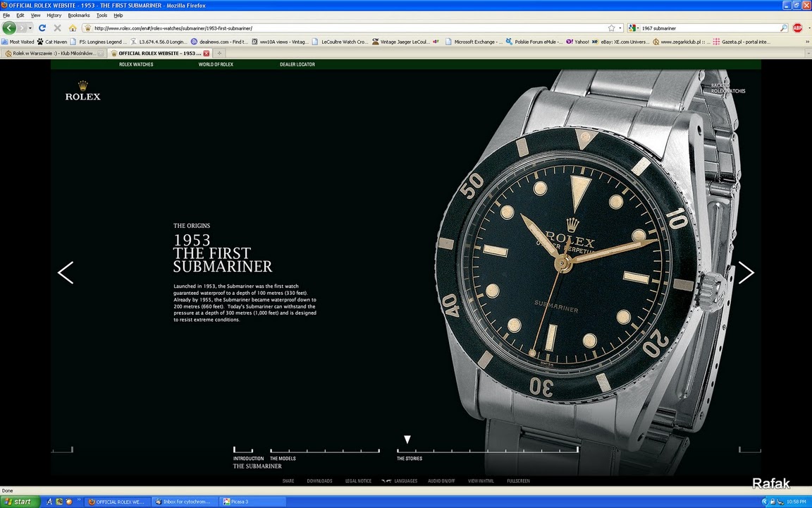The height and width of the screenshot is (508, 812).
Task: Click the DOWNLOADS footer link
Action: [319, 481]
